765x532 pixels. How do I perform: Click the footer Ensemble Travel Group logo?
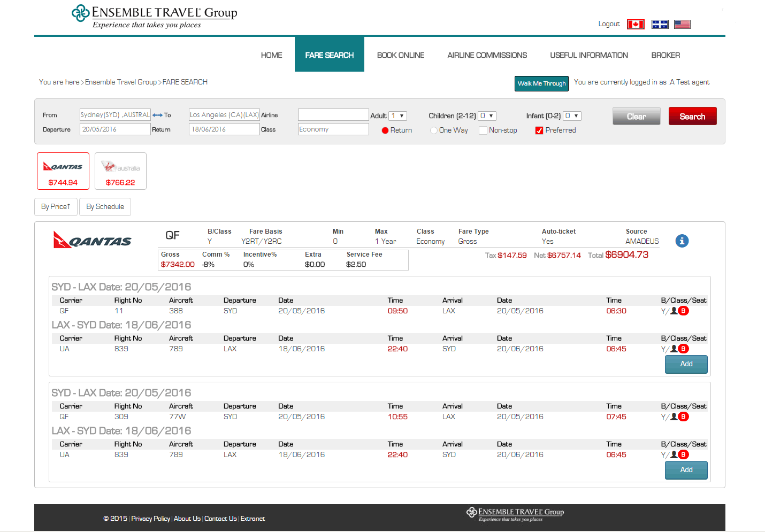(x=515, y=514)
